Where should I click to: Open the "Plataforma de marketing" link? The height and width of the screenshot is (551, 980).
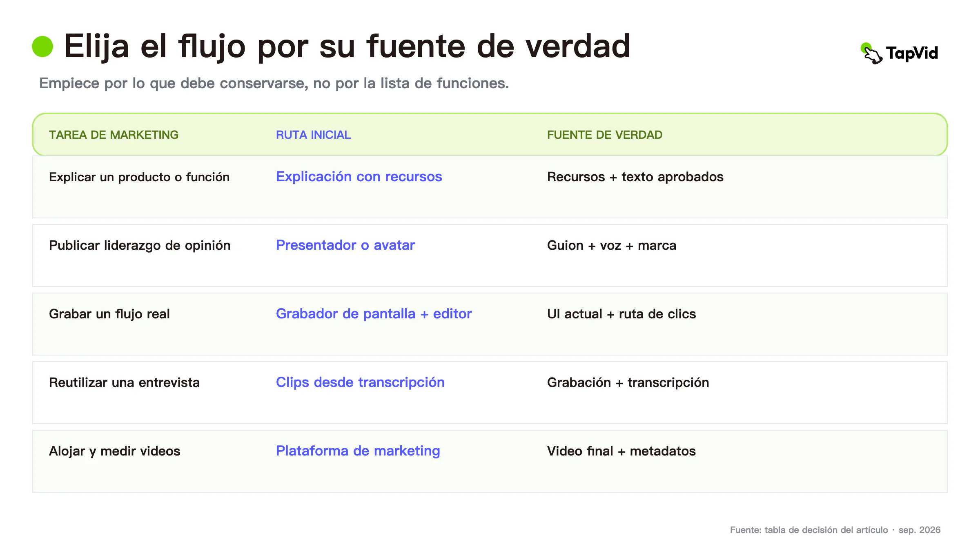pyautogui.click(x=358, y=451)
